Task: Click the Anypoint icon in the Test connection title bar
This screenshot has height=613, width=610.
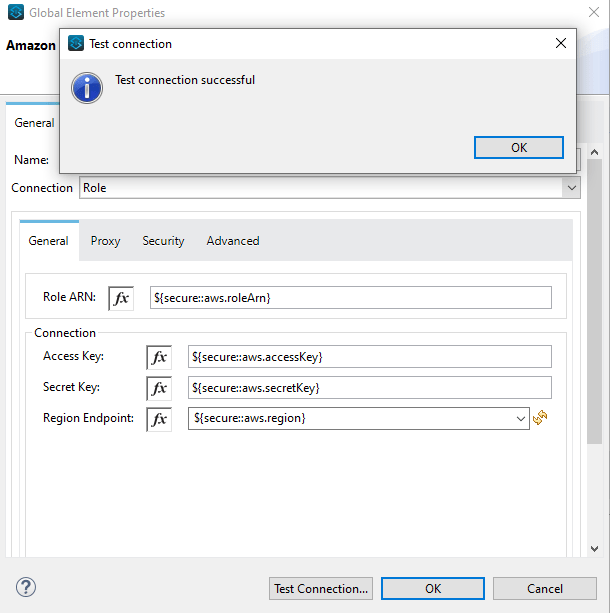Action: click(x=76, y=43)
